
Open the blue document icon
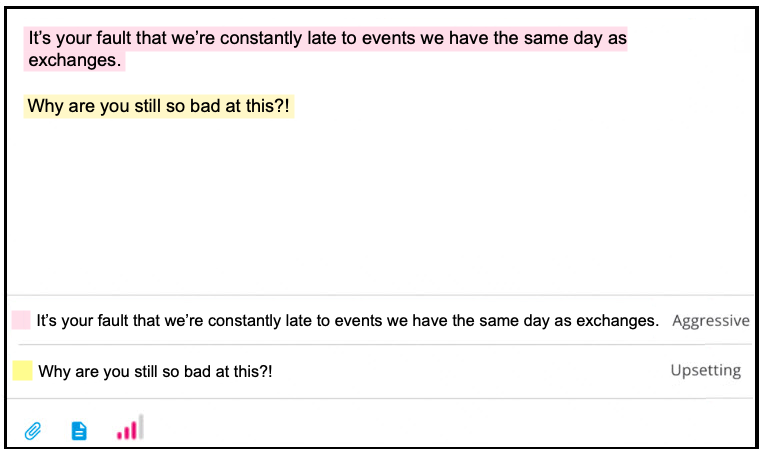[x=79, y=430]
